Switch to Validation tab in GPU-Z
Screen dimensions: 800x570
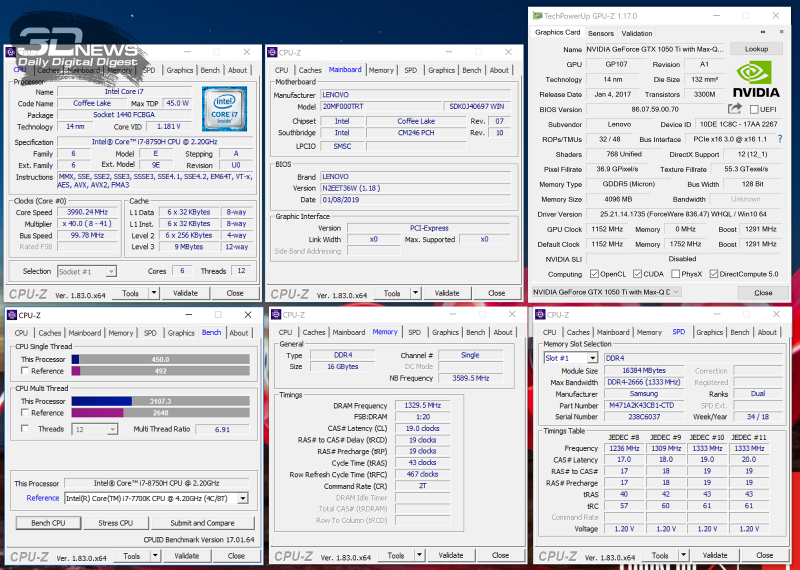point(636,33)
